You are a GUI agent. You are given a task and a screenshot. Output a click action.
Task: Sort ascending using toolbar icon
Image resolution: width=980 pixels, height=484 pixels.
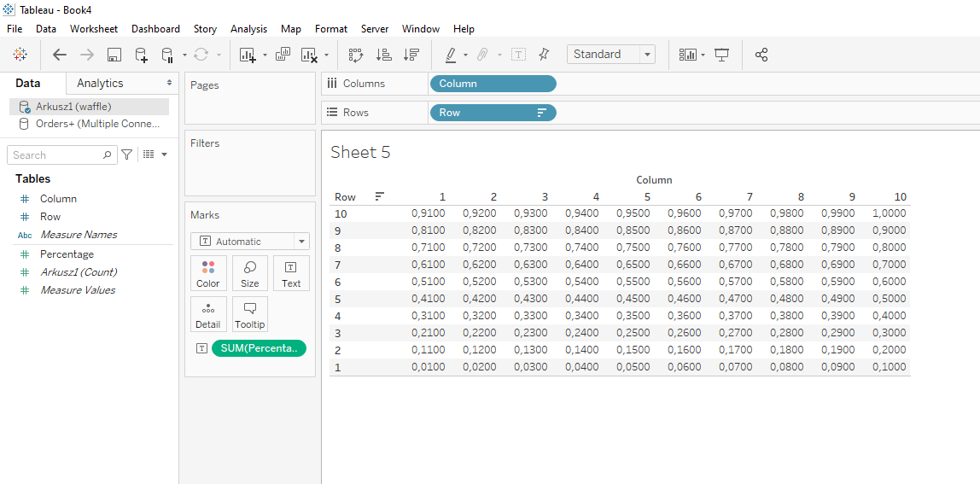pos(384,55)
